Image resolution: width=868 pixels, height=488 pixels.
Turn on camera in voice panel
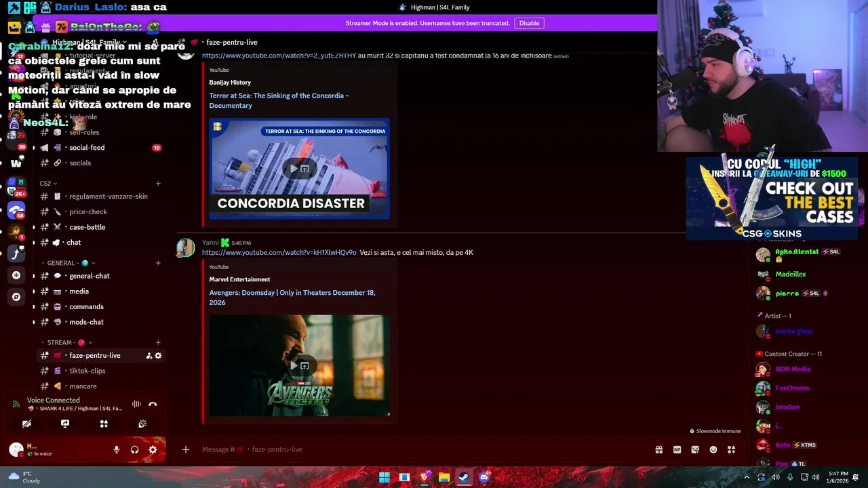(x=26, y=424)
